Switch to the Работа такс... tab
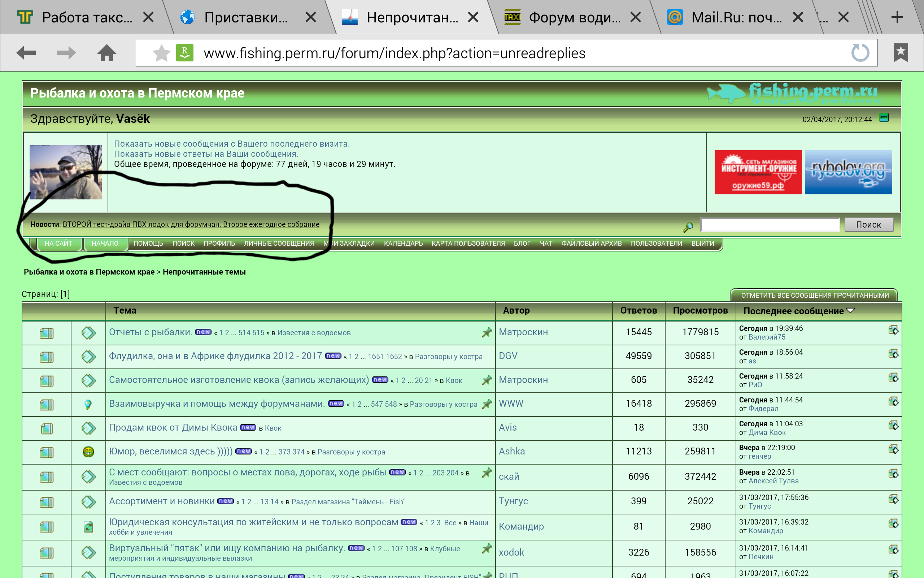Screen dimensions: 924x578 tap(87, 17)
